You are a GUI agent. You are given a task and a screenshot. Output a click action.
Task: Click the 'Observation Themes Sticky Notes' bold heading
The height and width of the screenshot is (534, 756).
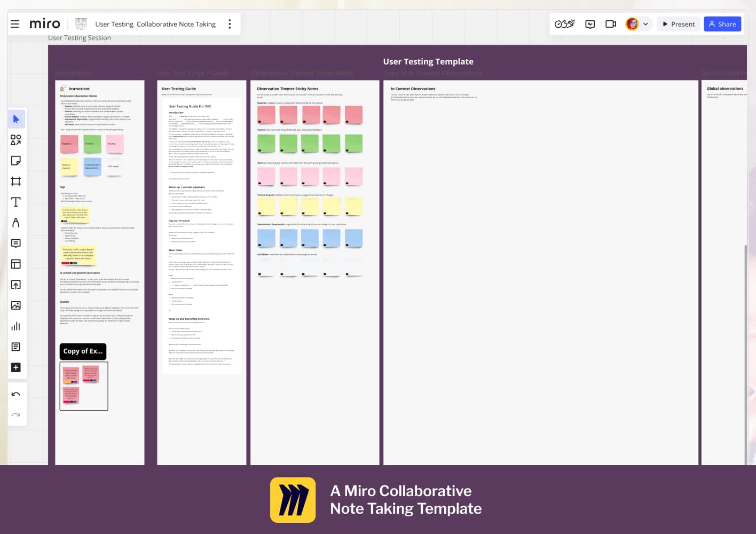click(287, 89)
